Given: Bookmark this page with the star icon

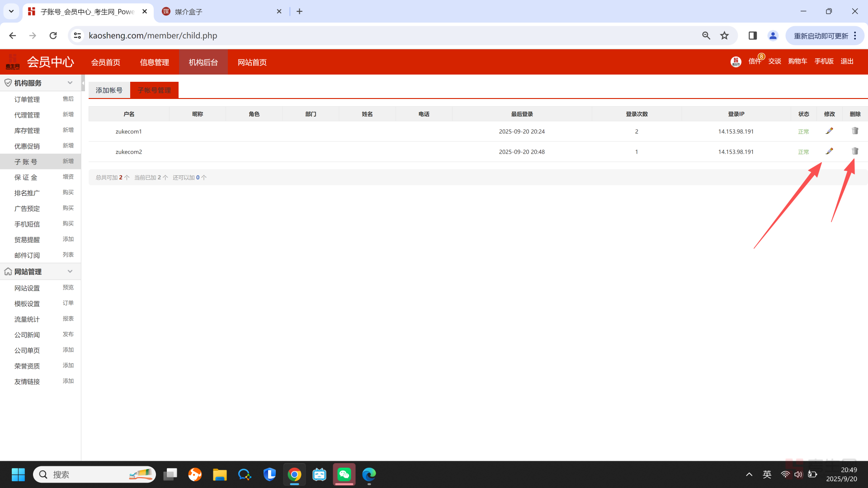Looking at the screenshot, I should coord(725,36).
